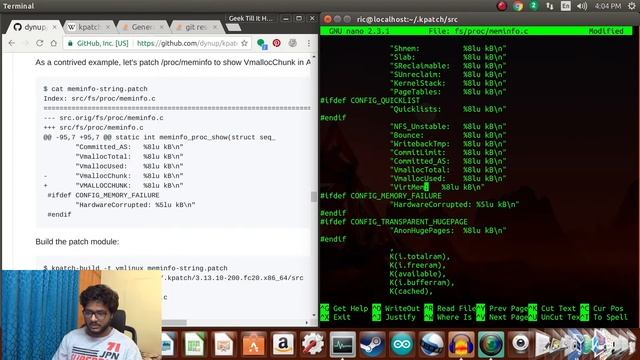Viewport: 640px width, 360px height.
Task: Click the Chrome icon in system tray
Action: pos(518,6)
